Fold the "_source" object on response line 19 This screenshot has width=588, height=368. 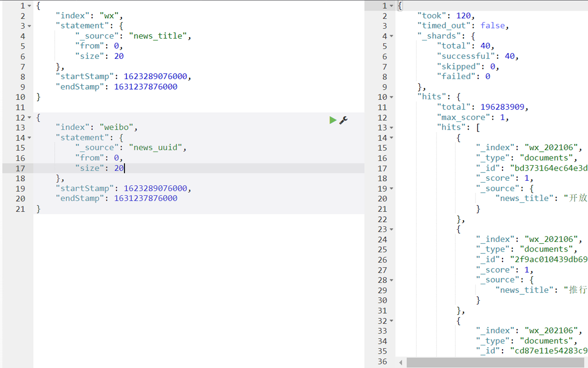pyautogui.click(x=391, y=189)
